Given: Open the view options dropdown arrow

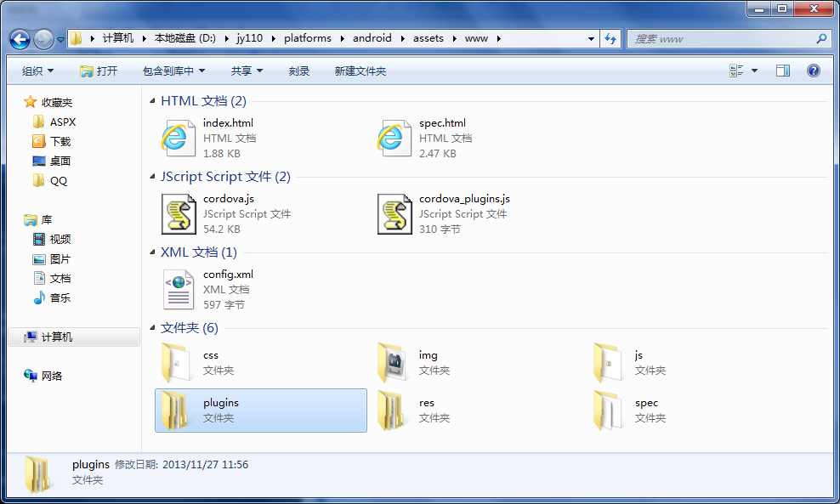Looking at the screenshot, I should 754,71.
